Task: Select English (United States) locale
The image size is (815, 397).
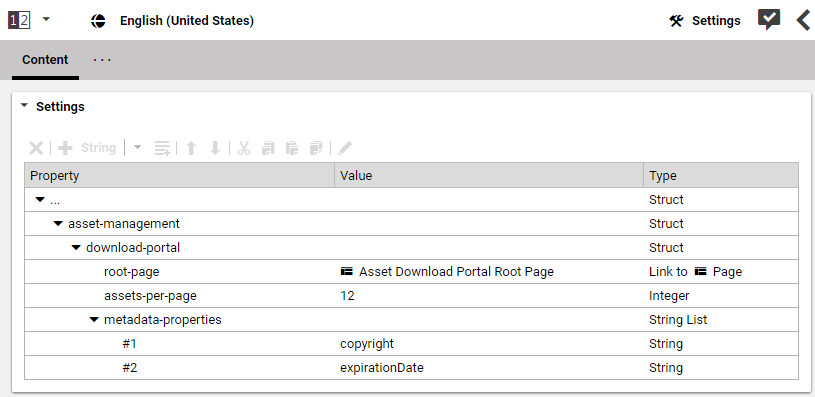Action: click(187, 21)
